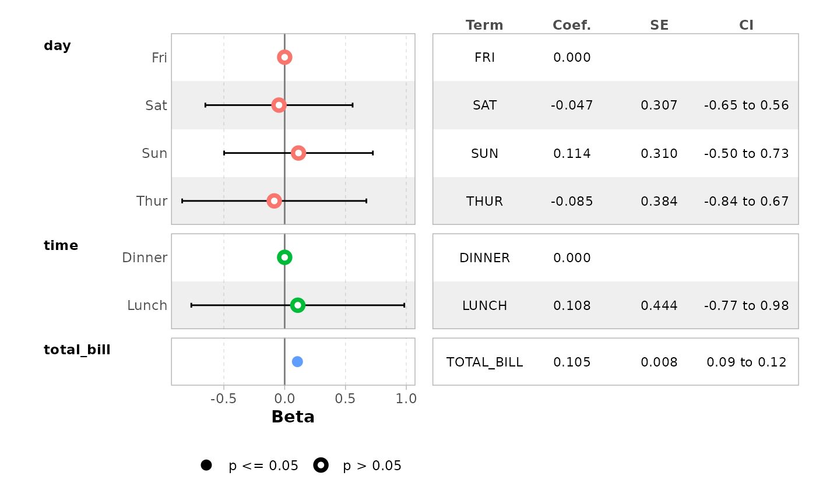The height and width of the screenshot is (504, 816).
Task: Click the TOTAL_BILL coefficient value 0.105
Action: click(x=572, y=362)
